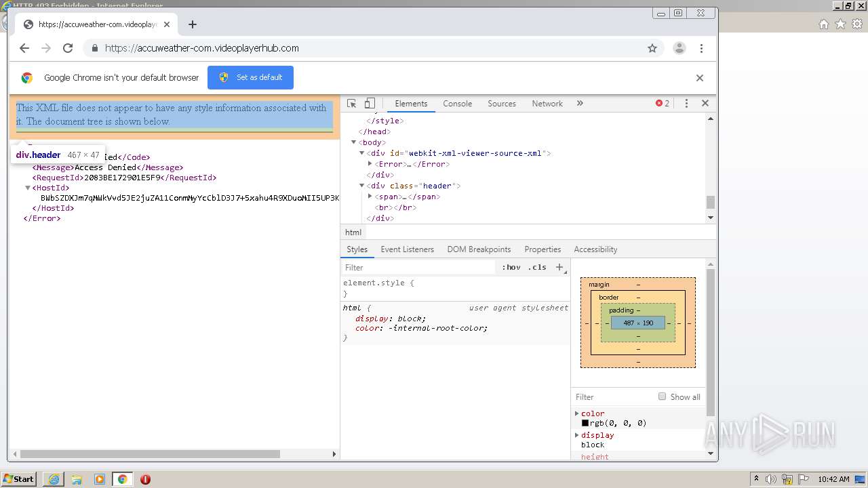Image resolution: width=868 pixels, height=488 pixels.
Task: Select the 487 × 190 content box in box model
Action: [638, 323]
